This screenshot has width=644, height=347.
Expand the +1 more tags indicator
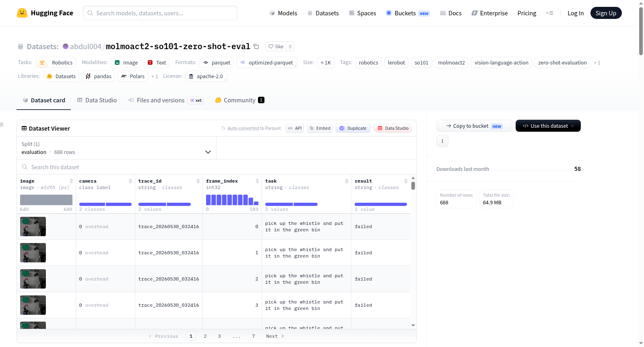[x=597, y=62]
